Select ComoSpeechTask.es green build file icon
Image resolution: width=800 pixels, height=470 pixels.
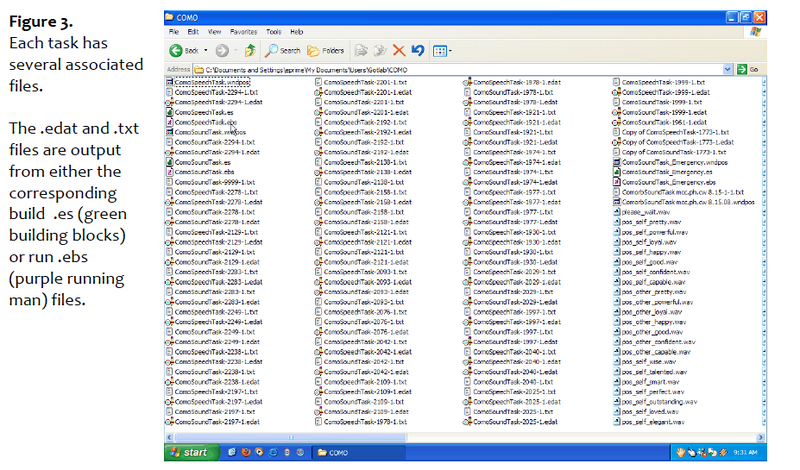169,112
